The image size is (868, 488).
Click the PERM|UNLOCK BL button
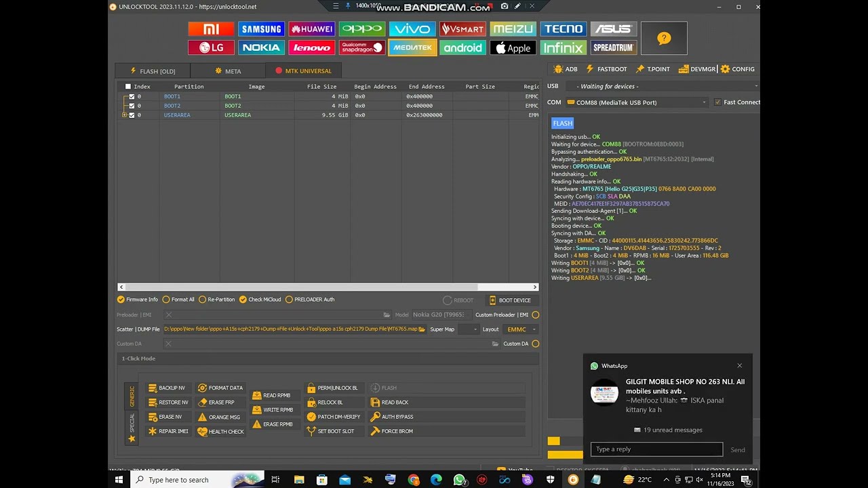tap(332, 388)
